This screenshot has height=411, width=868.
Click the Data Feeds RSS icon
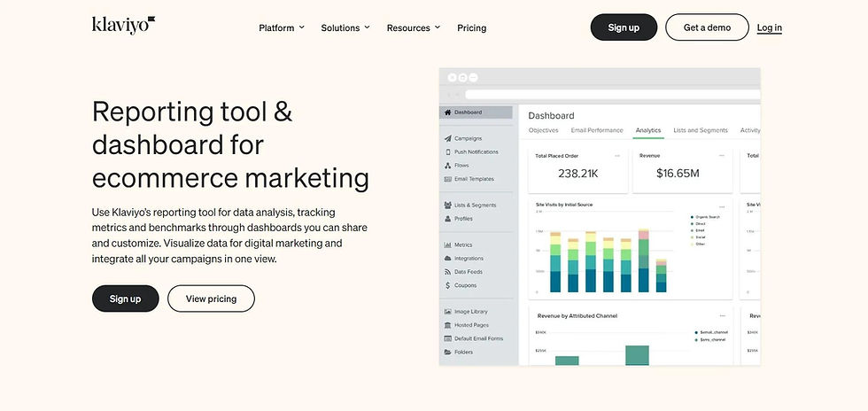coord(448,272)
